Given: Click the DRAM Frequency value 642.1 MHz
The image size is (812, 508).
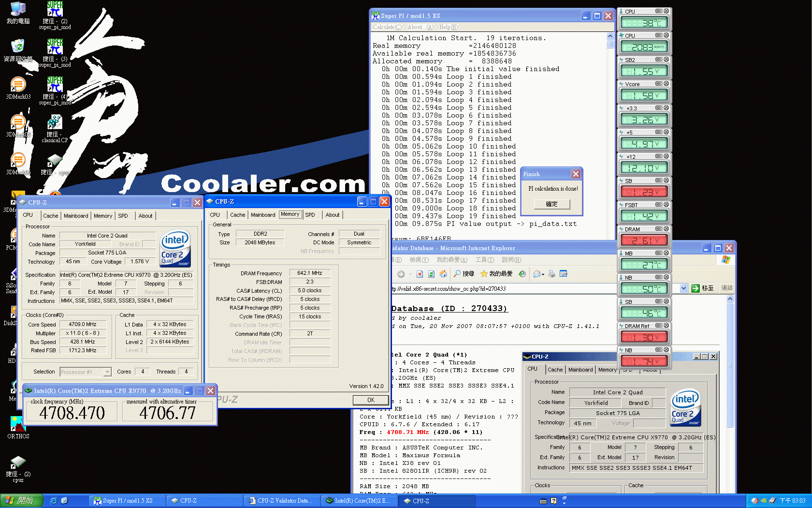Looking at the screenshot, I should (x=310, y=273).
